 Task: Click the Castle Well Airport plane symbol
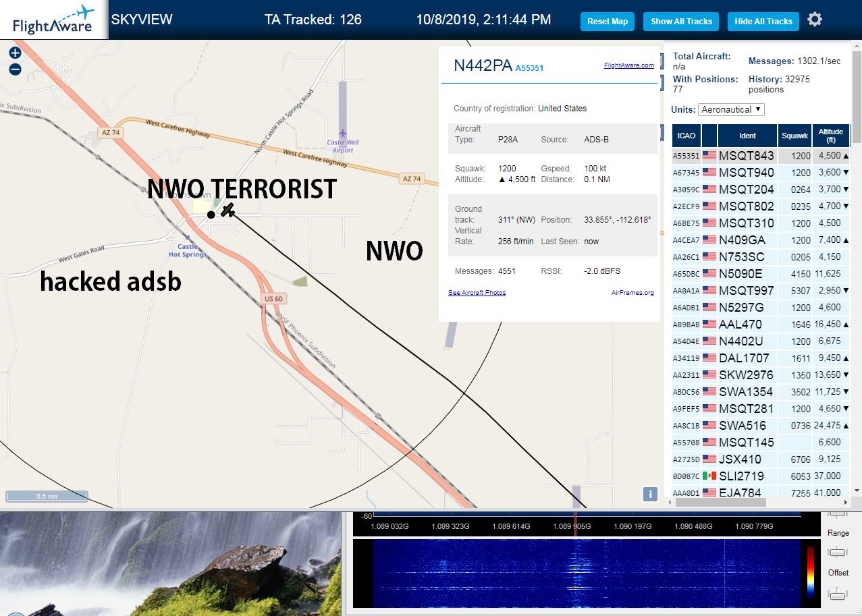click(x=343, y=132)
